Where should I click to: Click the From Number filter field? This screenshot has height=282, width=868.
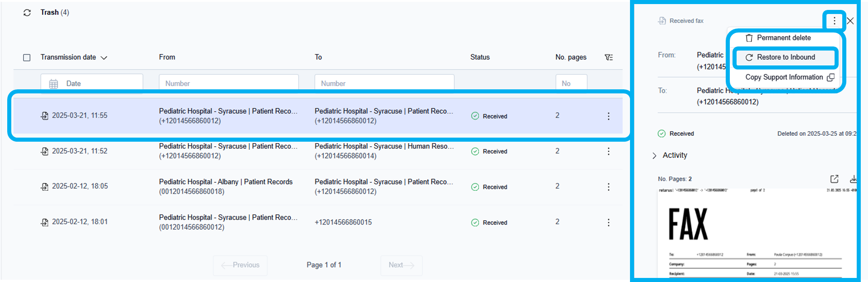click(229, 83)
